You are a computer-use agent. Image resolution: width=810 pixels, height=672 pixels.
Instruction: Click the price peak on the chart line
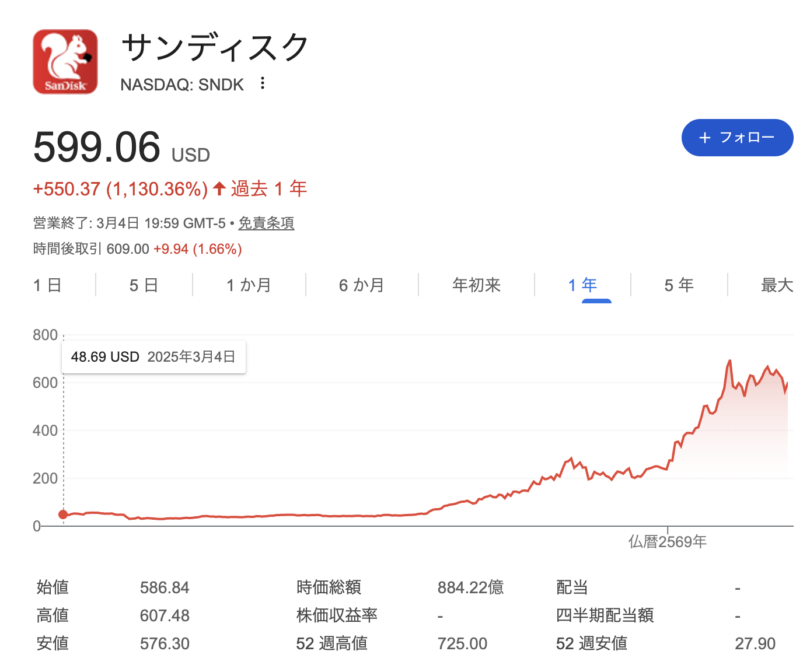(730, 361)
